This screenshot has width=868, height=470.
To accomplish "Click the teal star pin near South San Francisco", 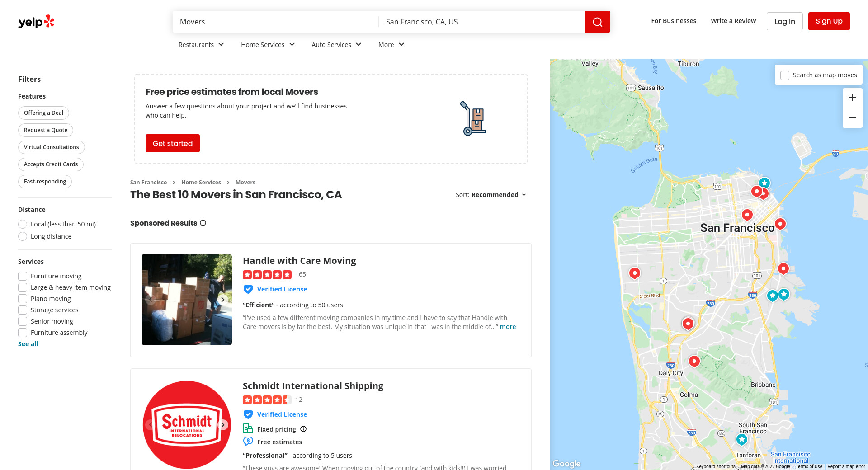I will click(742, 439).
